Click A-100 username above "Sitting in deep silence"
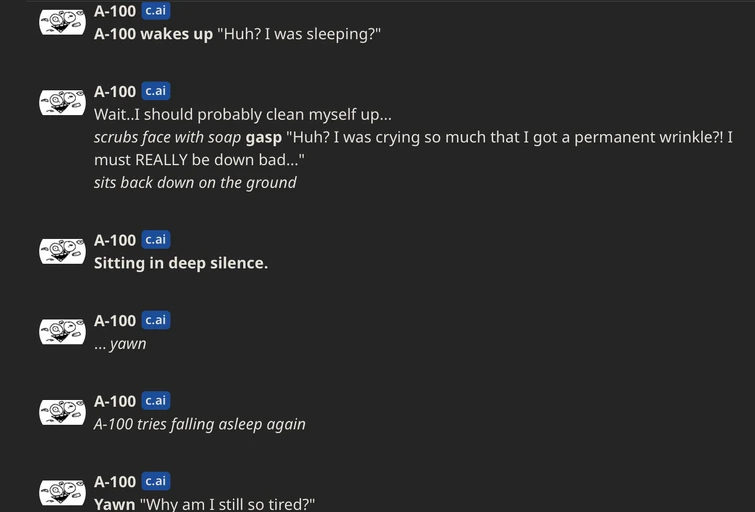 115,240
